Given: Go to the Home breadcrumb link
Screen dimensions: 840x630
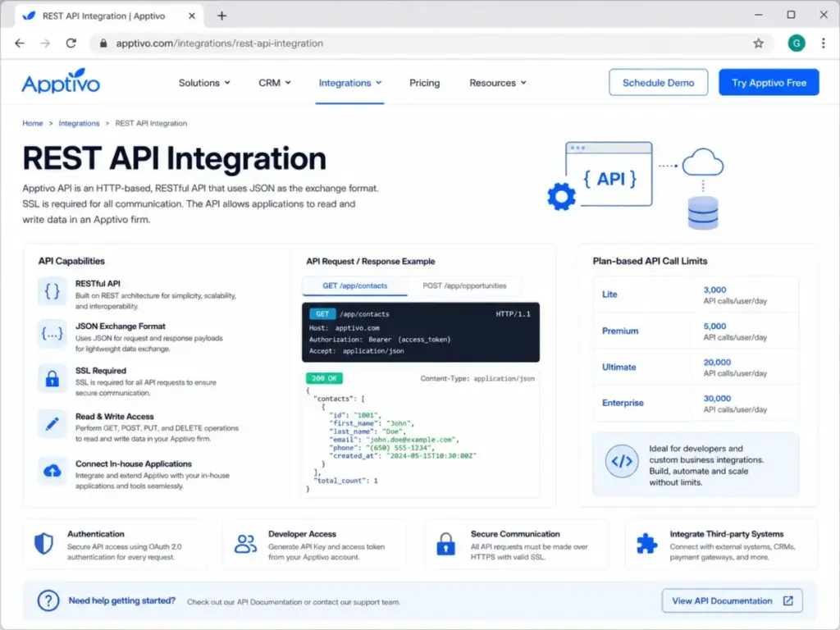Looking at the screenshot, I should tap(33, 123).
